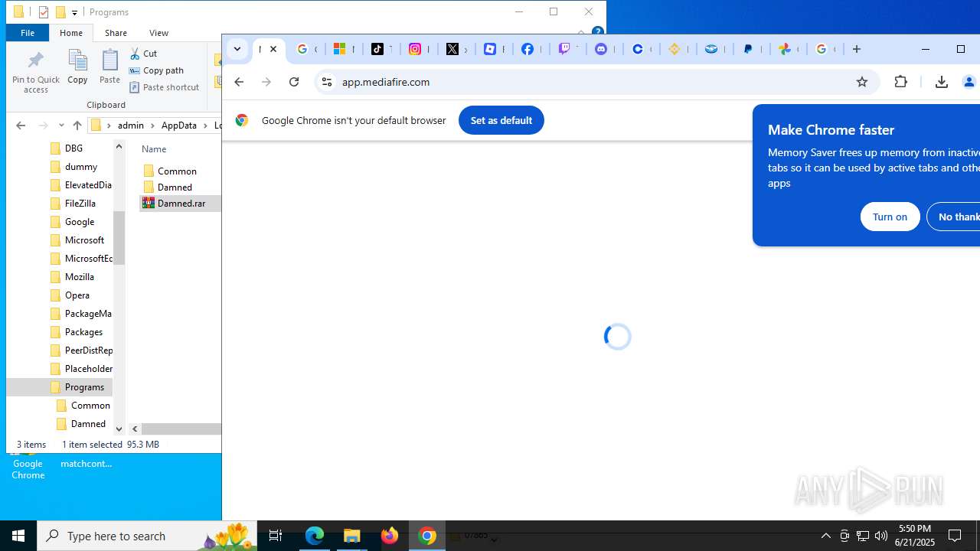Open the Binance tab in Chrome
Image resolution: width=980 pixels, height=551 pixels.
click(675, 49)
